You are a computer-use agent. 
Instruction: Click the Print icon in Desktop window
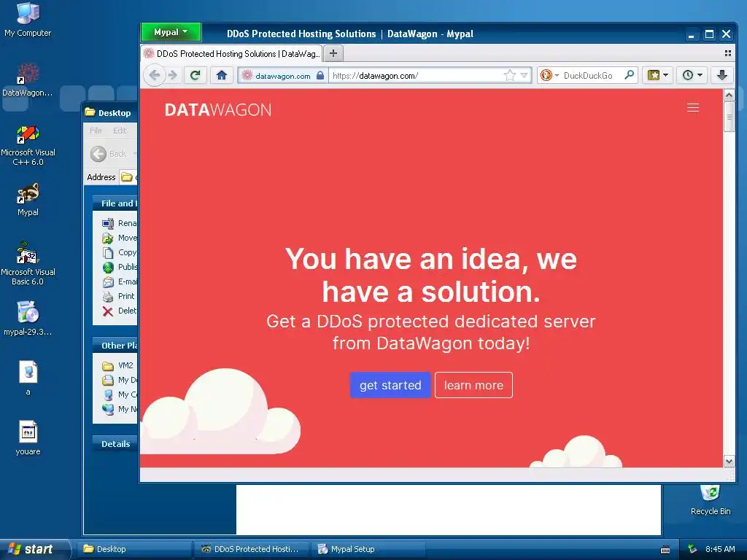(108, 296)
